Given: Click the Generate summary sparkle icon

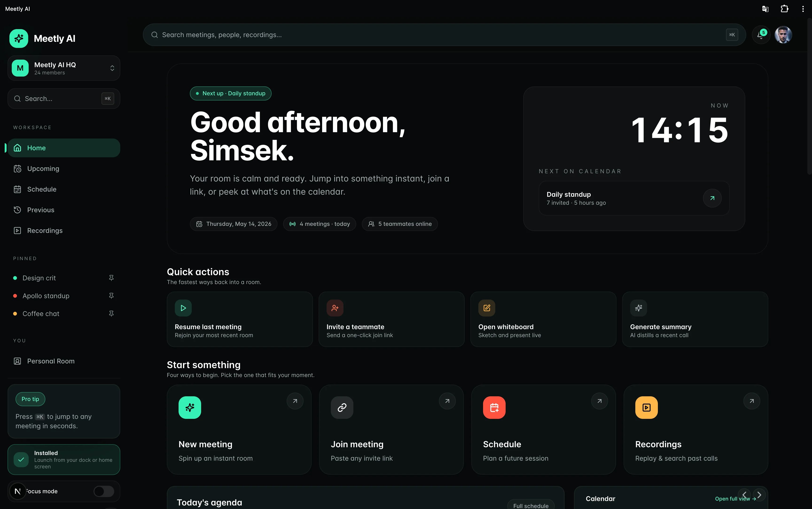Looking at the screenshot, I should click(x=639, y=308).
